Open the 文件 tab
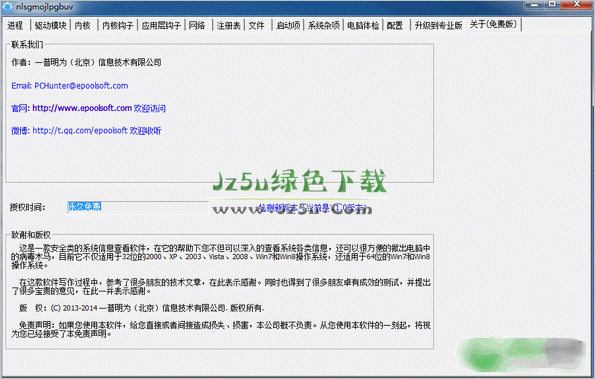The height and width of the screenshot is (379, 595). point(257,25)
